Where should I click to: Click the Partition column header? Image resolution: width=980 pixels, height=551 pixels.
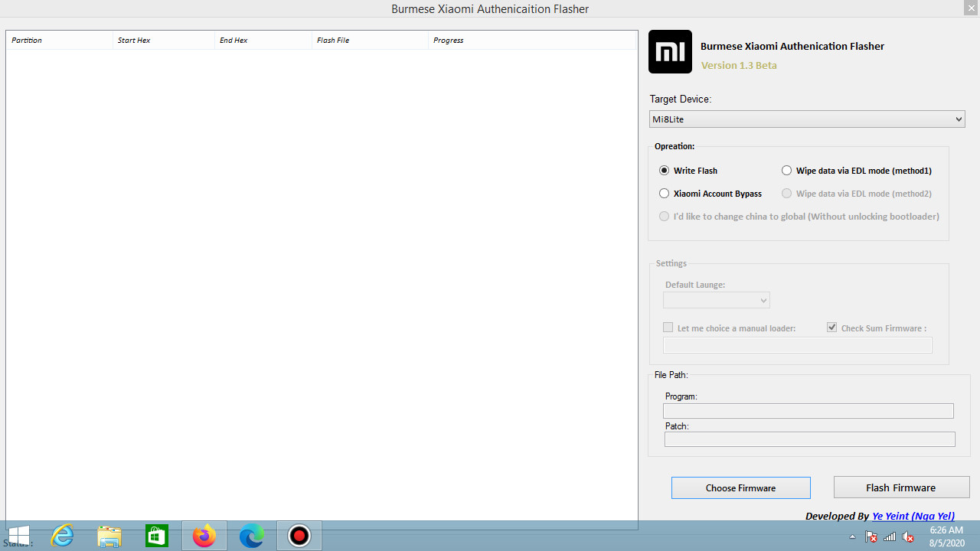[27, 40]
